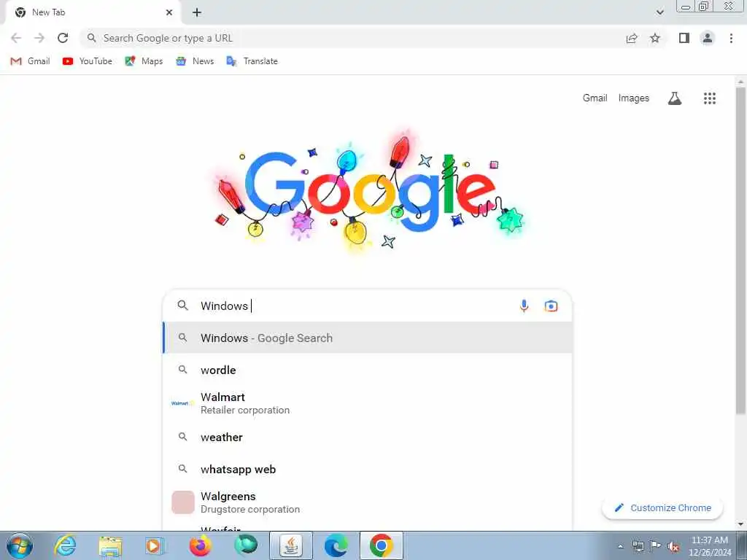The width and height of the screenshot is (747, 560).
Task: Start voice search with the microphone
Action: point(524,306)
